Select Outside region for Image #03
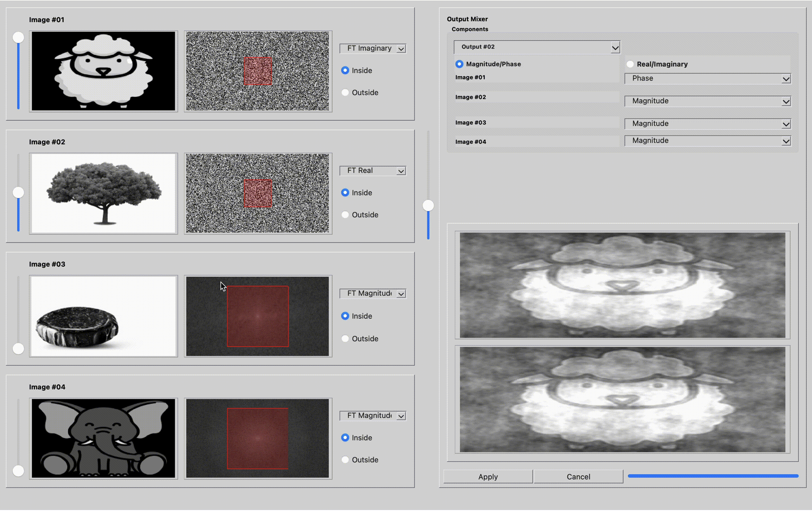 point(345,338)
